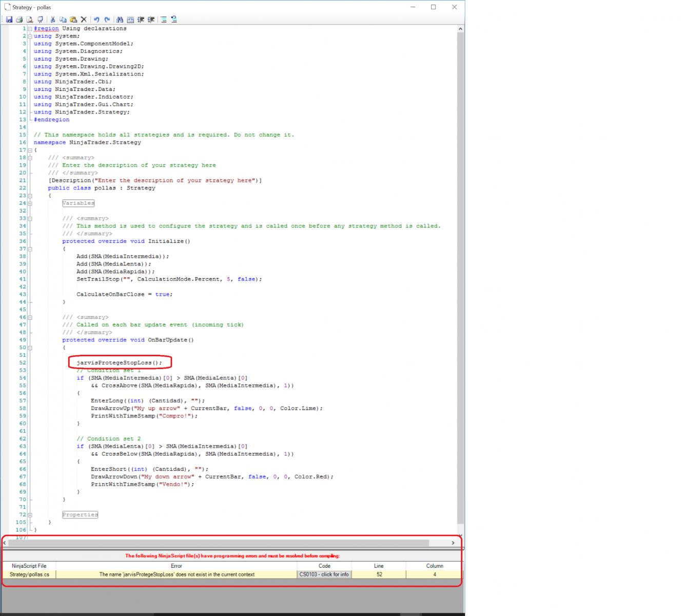This screenshot has height=616, width=686.
Task: Collapse the Initialize summary comment at line 33
Action: point(30,219)
